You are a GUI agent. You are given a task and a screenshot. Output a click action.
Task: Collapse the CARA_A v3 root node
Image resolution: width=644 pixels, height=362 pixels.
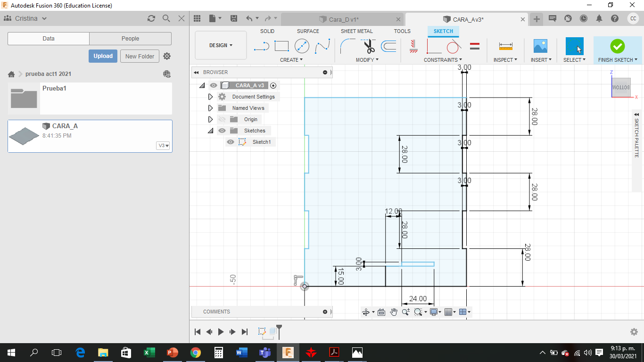click(202, 85)
